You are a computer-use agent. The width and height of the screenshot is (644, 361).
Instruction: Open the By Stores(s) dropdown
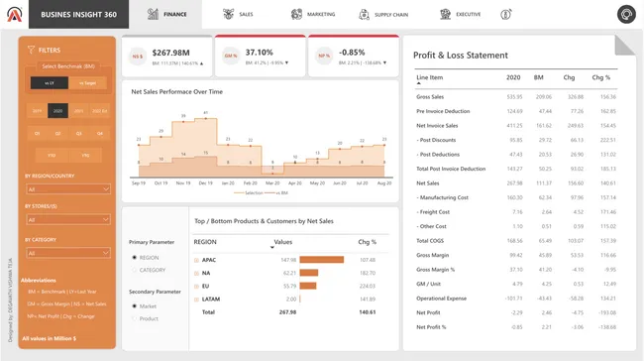coord(68,219)
